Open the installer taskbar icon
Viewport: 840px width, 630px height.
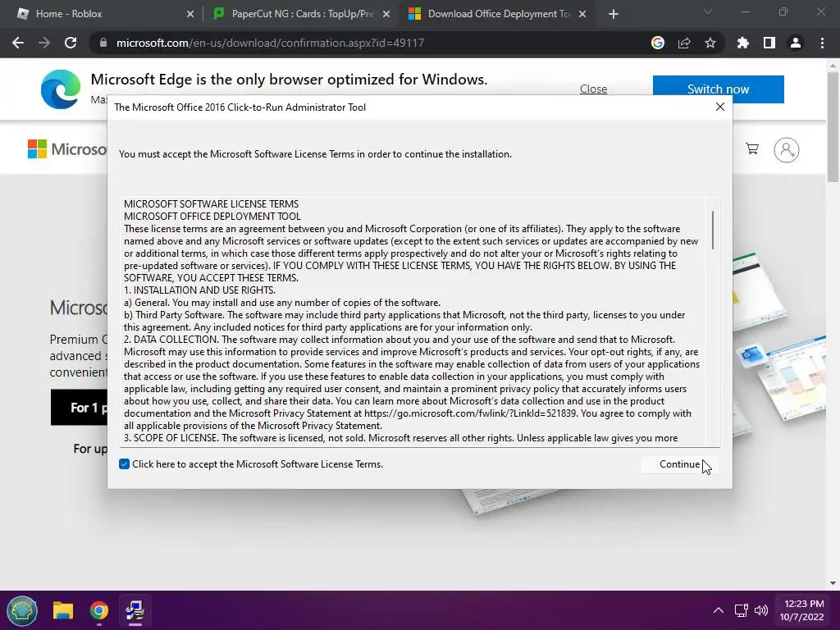[135, 610]
